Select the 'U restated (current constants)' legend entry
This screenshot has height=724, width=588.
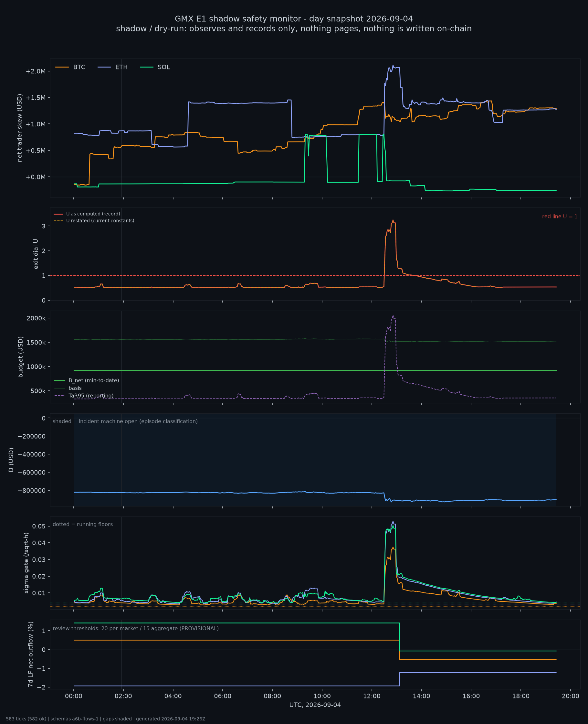(94, 220)
